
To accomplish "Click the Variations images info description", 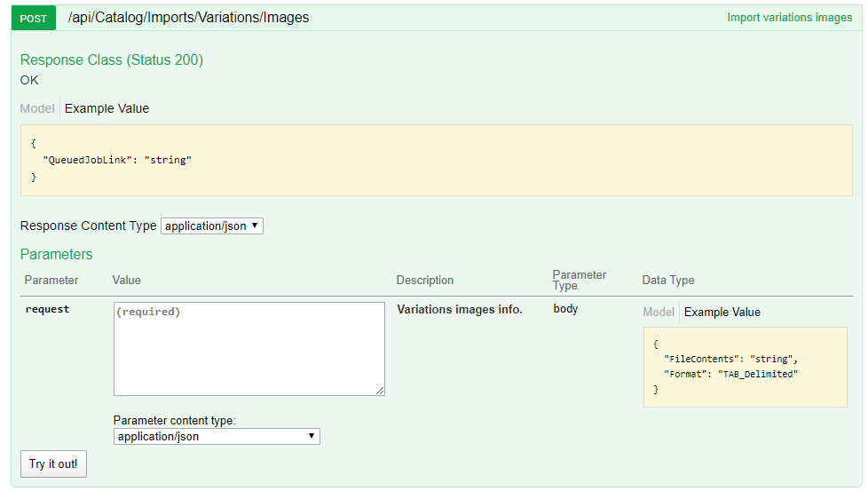I will click(460, 310).
